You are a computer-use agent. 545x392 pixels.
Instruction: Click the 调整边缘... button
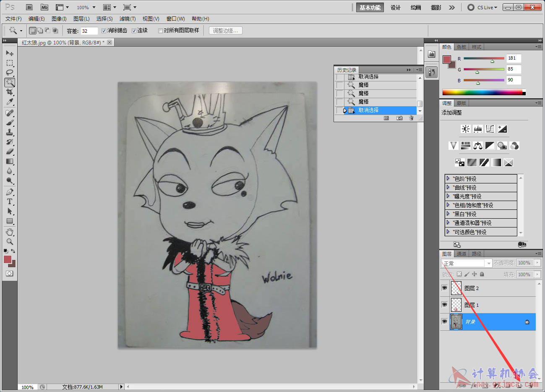226,31
